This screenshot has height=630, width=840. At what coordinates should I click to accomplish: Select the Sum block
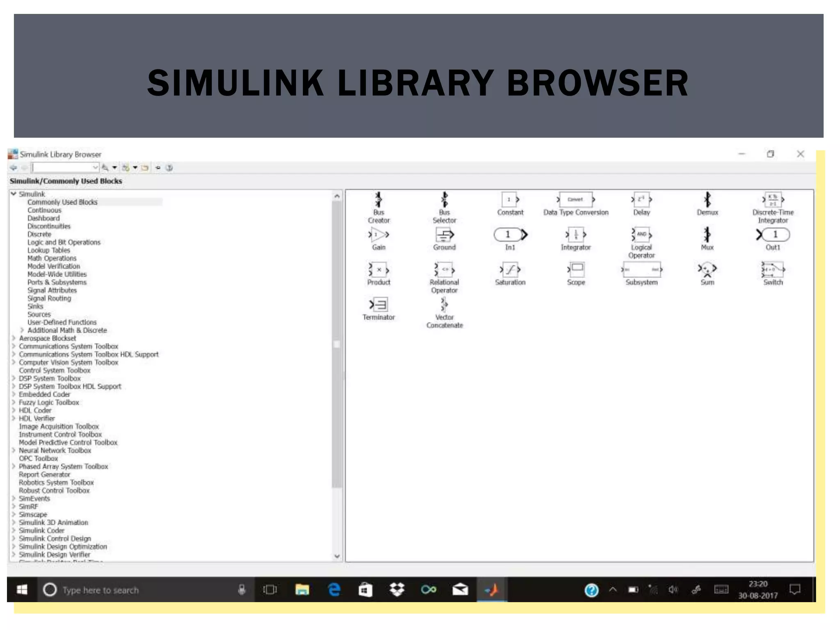click(707, 269)
